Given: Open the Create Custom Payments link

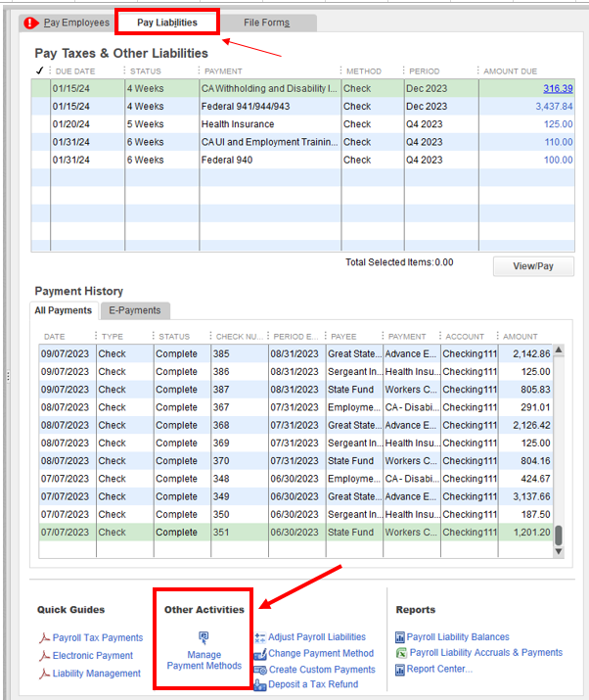Looking at the screenshot, I should tap(322, 670).
